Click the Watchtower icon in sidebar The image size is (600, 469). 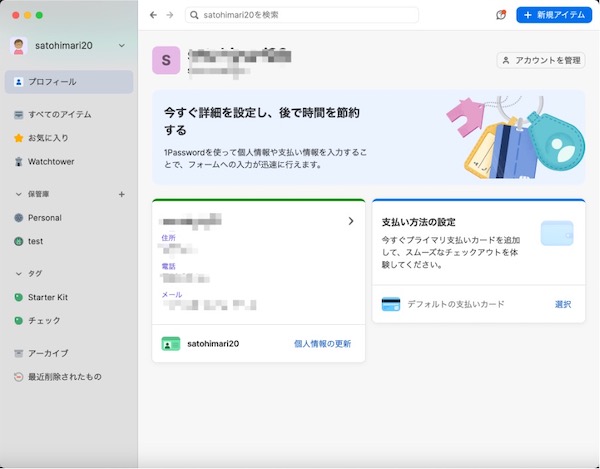coord(18,162)
